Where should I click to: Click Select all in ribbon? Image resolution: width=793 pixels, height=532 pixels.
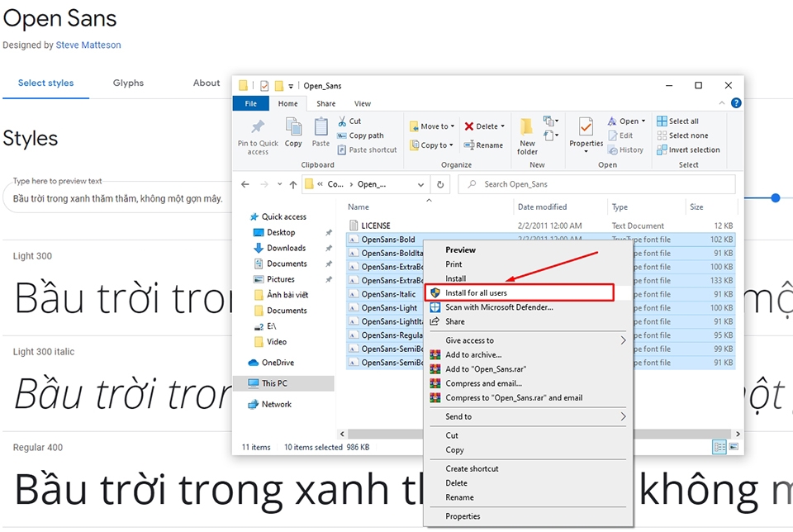677,121
